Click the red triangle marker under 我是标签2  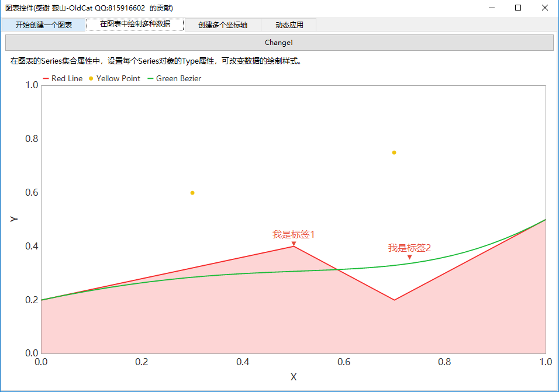409,257
